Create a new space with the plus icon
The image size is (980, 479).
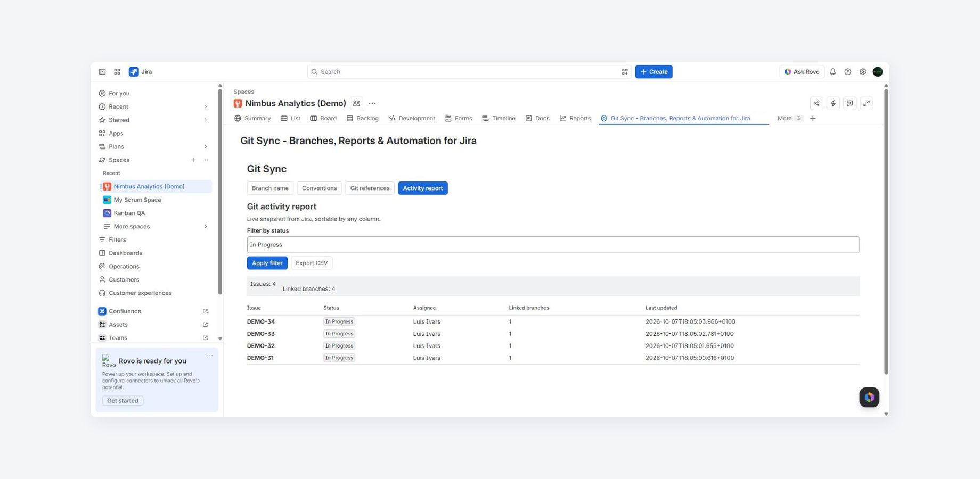click(x=193, y=160)
